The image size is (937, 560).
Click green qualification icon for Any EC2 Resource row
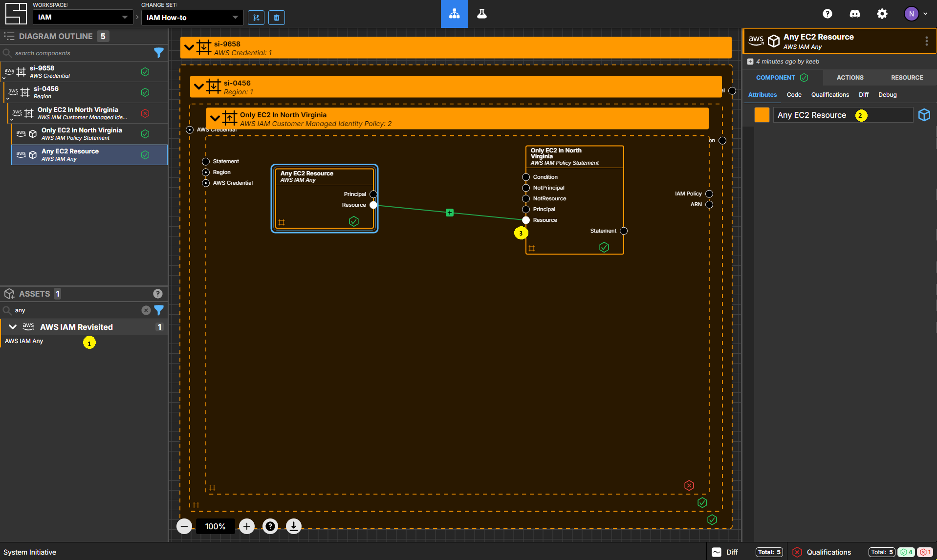145,155
